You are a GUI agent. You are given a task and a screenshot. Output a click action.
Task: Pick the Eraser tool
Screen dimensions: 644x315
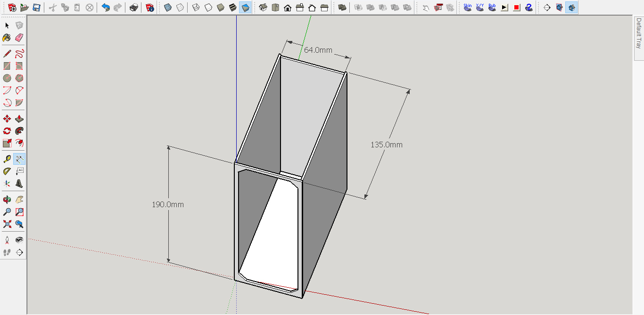19,38
